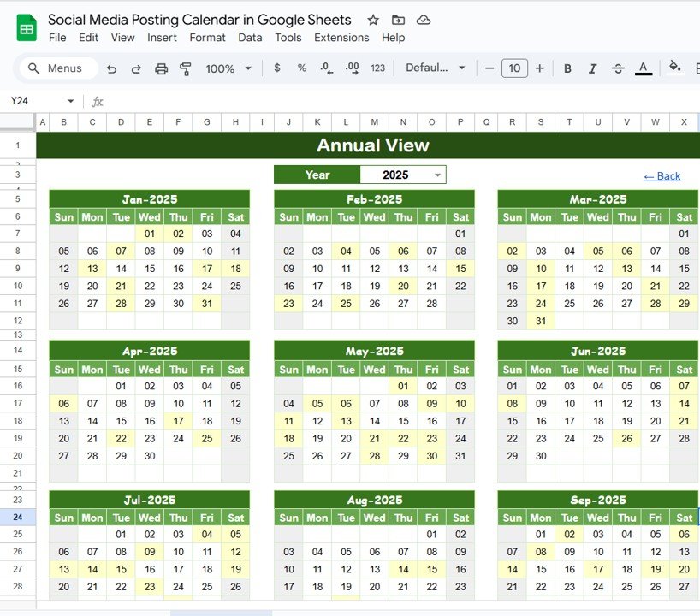Click the redo arrow icon
Image resolution: width=700 pixels, height=616 pixels.
(136, 68)
